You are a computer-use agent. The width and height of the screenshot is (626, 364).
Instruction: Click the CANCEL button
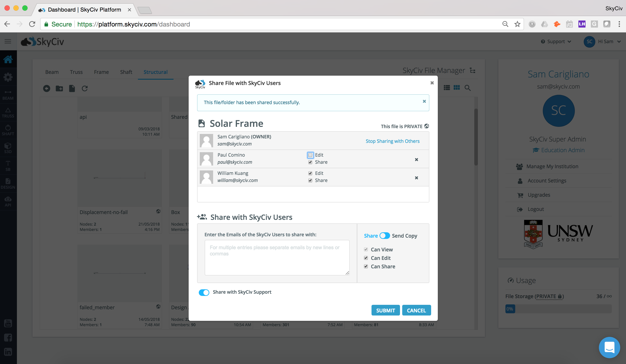[x=416, y=310]
